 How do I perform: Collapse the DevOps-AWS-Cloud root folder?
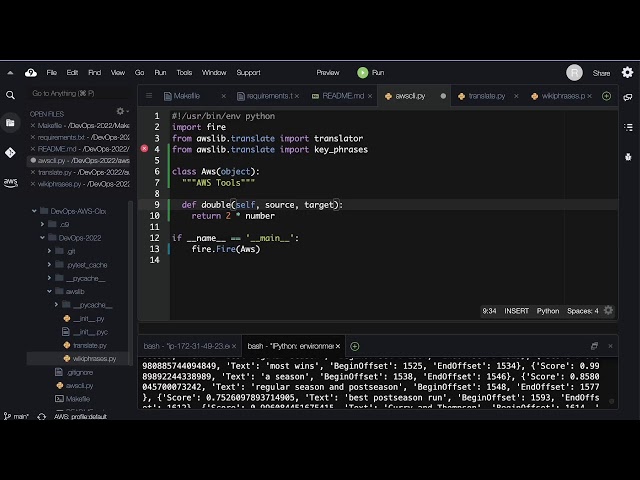point(34,211)
